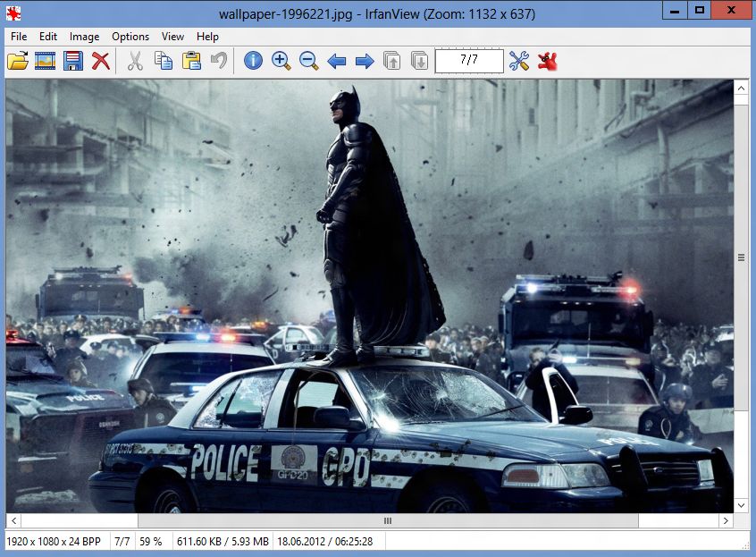Click the vertical scrollbar thumb
Screen dimensions: 756x557
[741, 257]
